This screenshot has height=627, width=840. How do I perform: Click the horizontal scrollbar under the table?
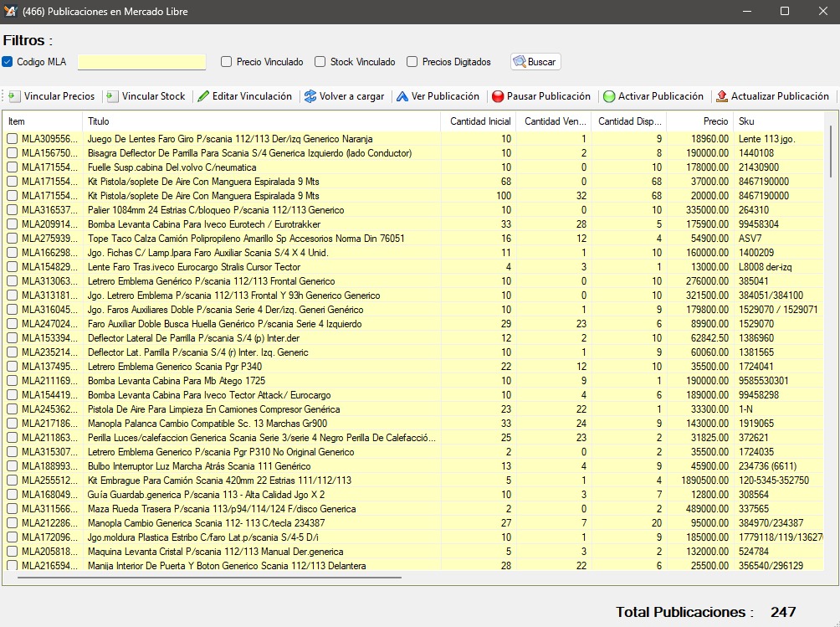click(209, 577)
